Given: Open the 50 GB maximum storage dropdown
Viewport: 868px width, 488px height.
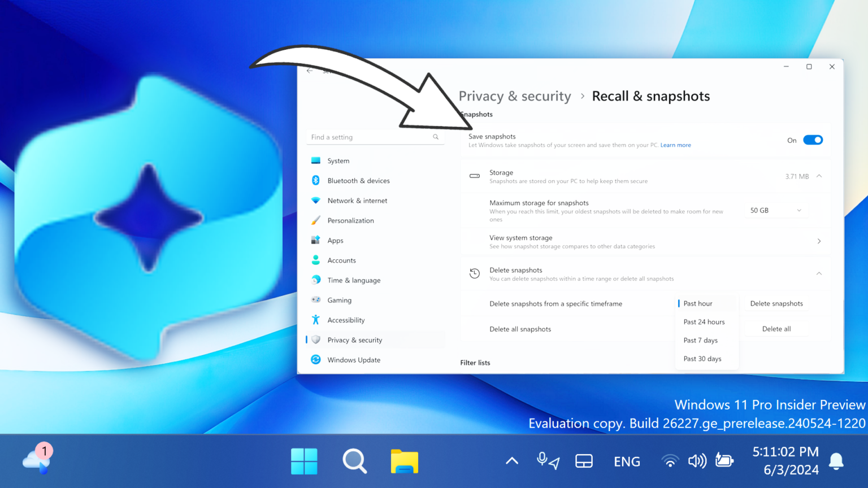Looking at the screenshot, I should click(776, 210).
